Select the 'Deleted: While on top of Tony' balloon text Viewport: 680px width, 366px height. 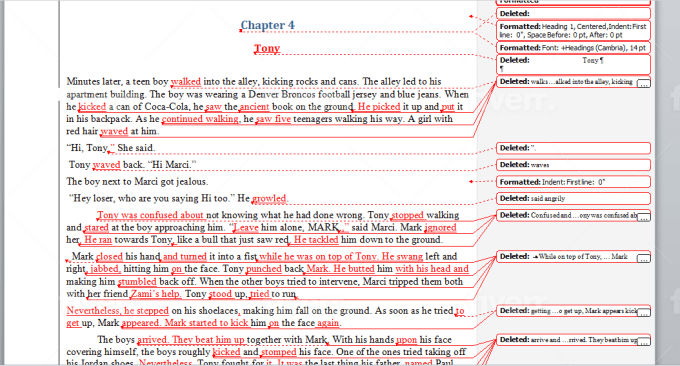[x=564, y=257]
